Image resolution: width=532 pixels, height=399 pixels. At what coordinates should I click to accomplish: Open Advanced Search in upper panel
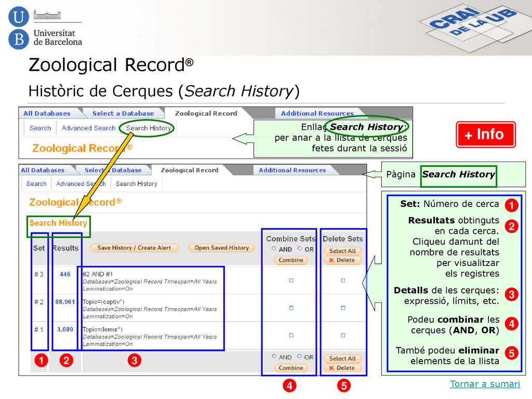[88, 128]
